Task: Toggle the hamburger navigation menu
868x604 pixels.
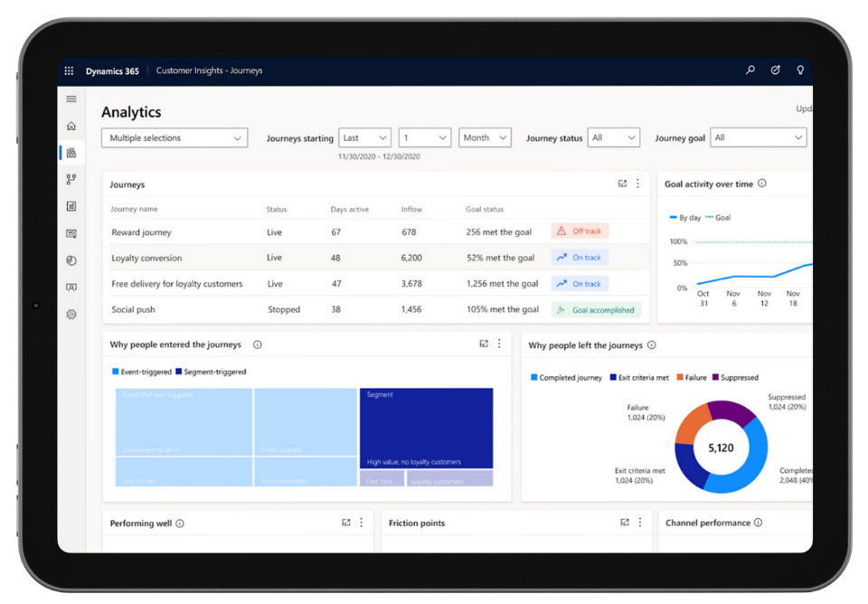Action: [x=71, y=99]
